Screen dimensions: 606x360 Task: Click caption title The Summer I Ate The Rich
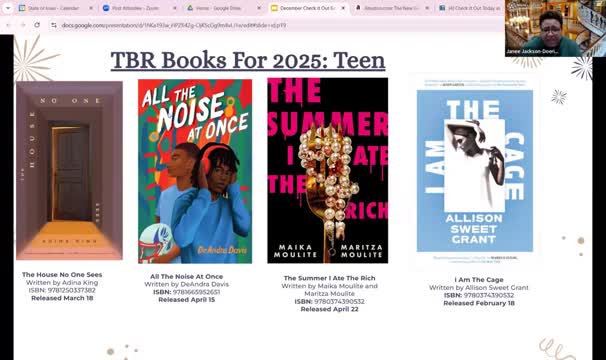[329, 278]
